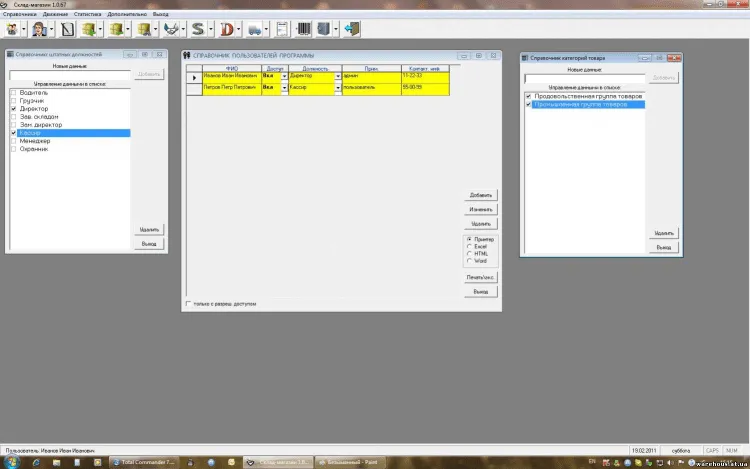Image resolution: width=750 pixels, height=469 pixels.
Task: Click the red D toolbar icon
Action: coord(227,29)
